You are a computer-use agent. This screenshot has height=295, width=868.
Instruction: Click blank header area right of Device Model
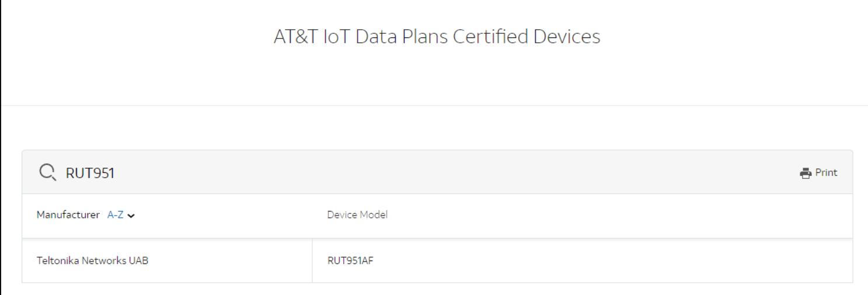pos(619,215)
